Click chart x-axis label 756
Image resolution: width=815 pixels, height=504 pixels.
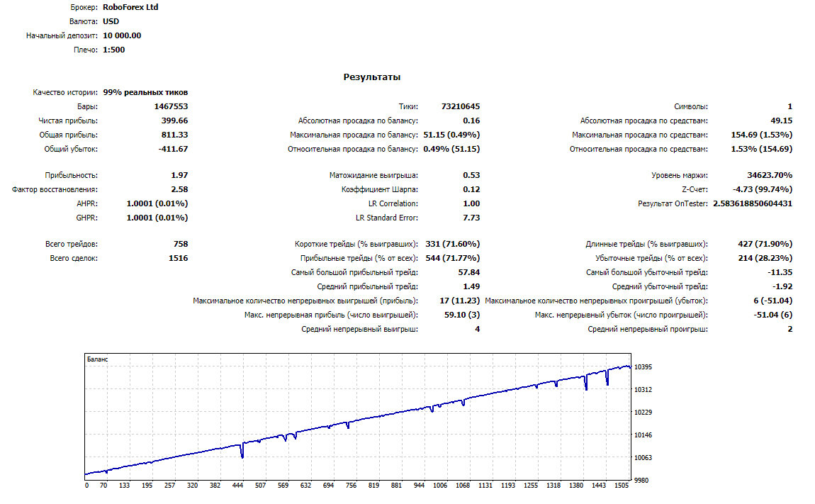pos(352,486)
